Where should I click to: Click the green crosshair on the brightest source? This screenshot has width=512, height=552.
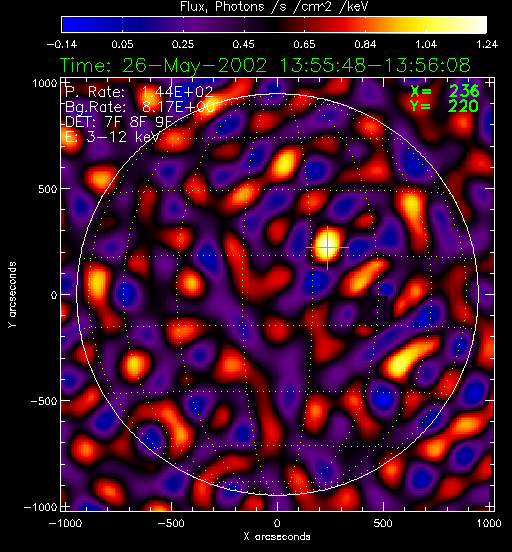tap(327, 248)
